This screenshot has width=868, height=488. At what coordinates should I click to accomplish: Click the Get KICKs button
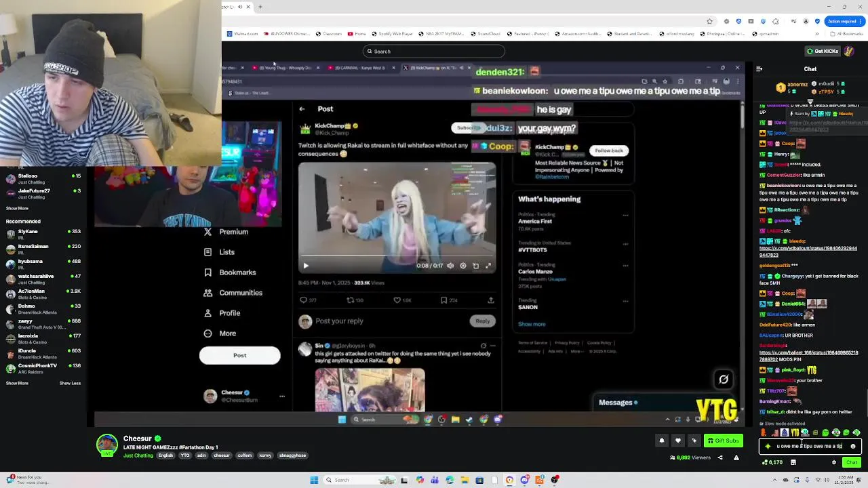click(823, 51)
